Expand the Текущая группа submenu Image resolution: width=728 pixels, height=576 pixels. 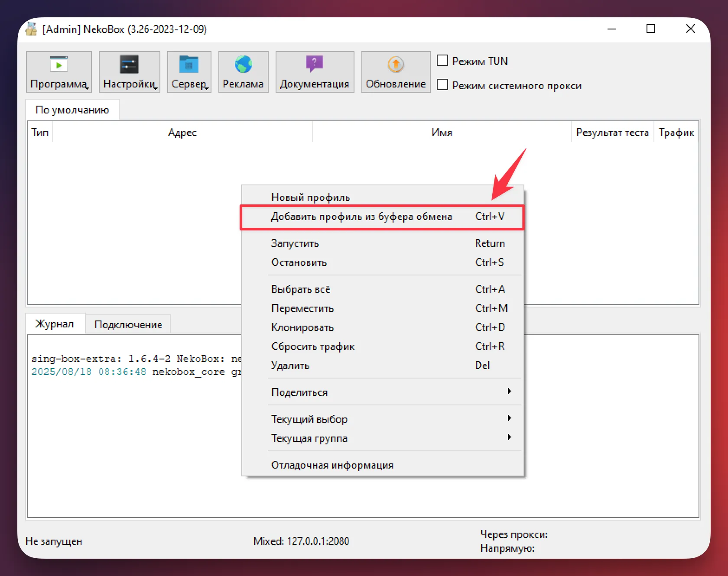[383, 438]
